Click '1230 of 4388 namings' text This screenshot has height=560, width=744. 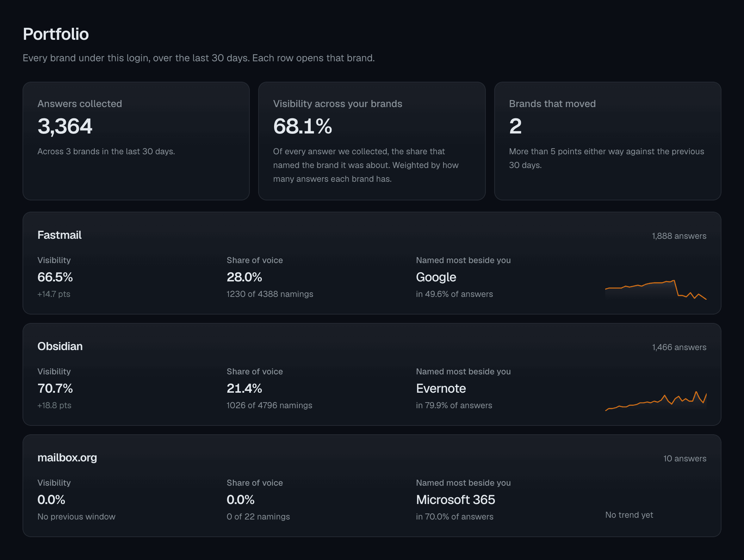[270, 294]
